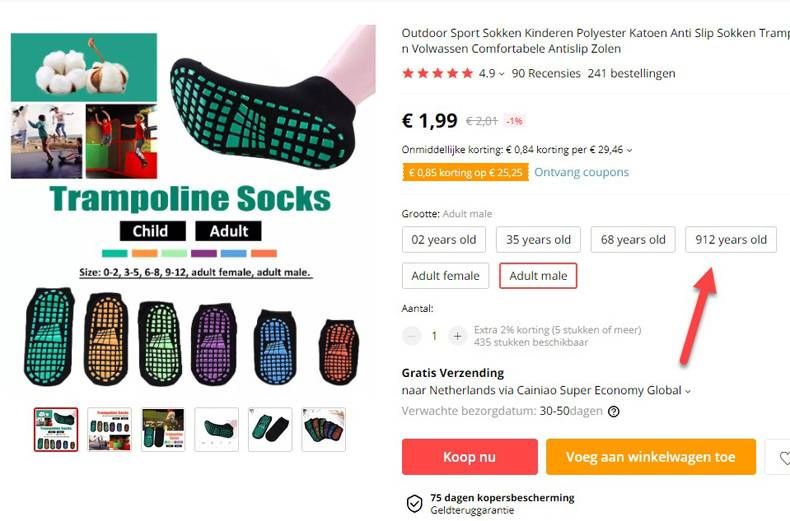Click the buyer protection shield icon

pyautogui.click(x=414, y=503)
